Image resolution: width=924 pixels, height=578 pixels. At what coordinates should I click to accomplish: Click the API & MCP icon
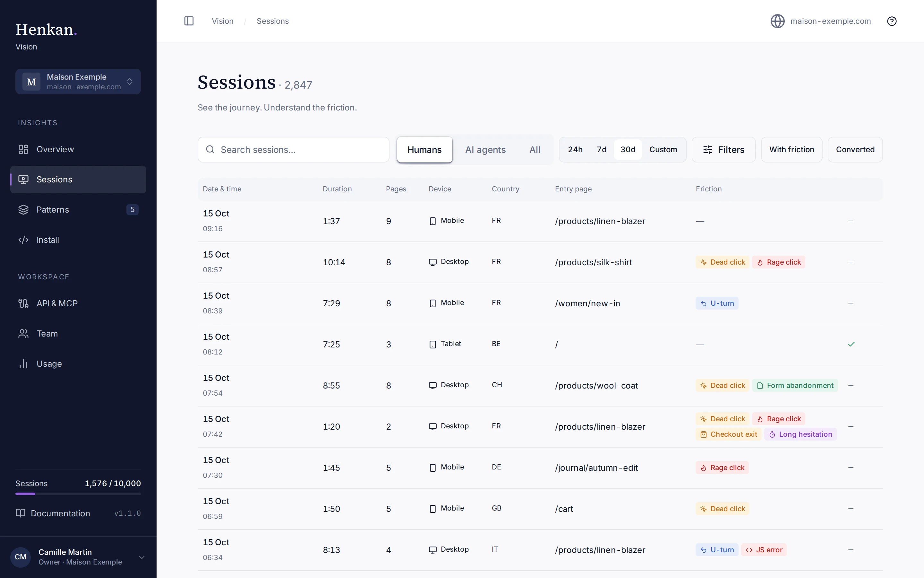click(23, 303)
